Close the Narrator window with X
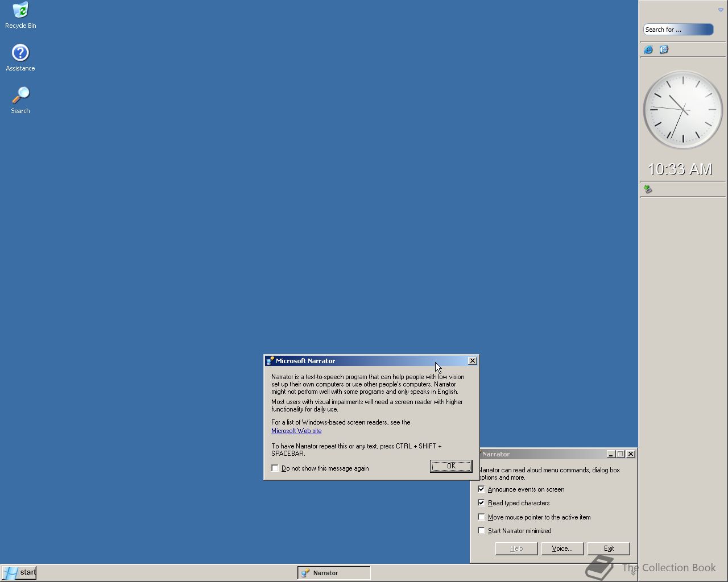Screen dimensions: 728x582 (x=631, y=454)
